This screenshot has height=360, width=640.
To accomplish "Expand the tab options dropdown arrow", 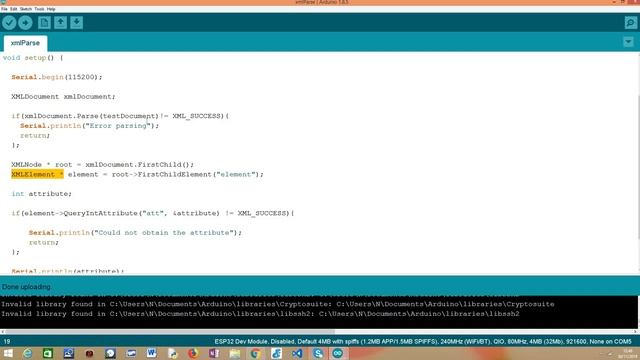I will coord(628,42).
